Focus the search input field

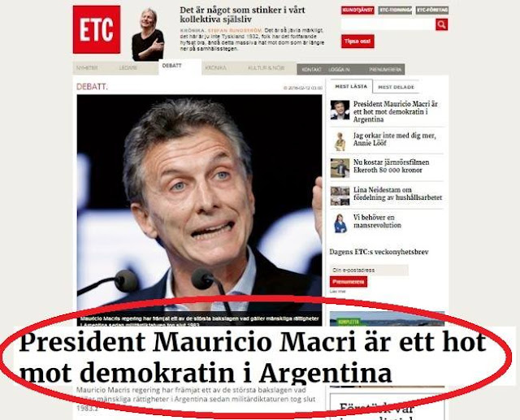pos(388,24)
